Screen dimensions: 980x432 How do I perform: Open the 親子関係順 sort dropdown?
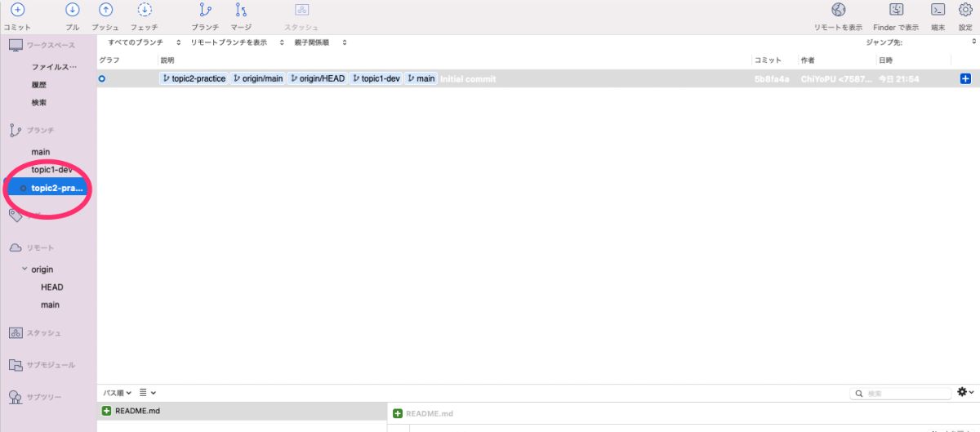tap(320, 42)
